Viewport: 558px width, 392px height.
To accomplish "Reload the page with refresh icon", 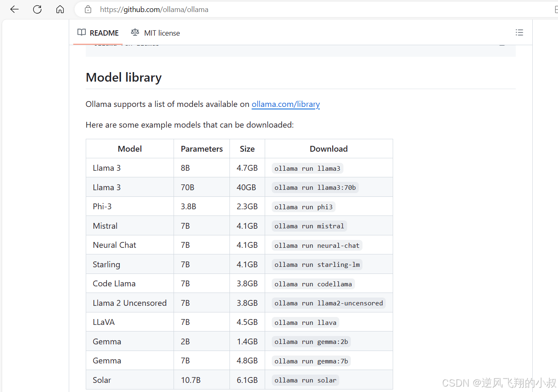I will point(37,9).
